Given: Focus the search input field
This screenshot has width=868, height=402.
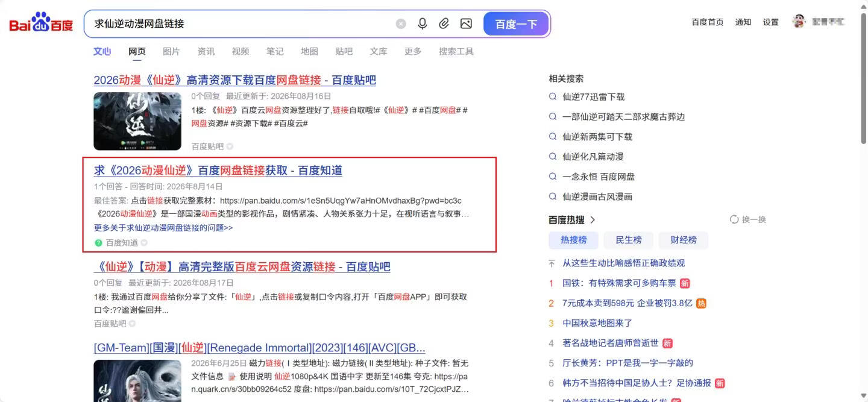Looking at the screenshot, I should click(241, 24).
